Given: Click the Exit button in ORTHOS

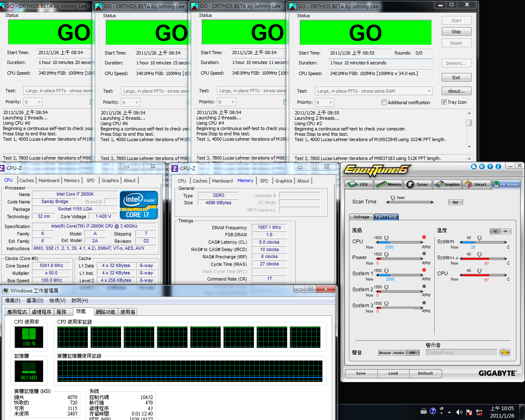Looking at the screenshot, I should coord(457,78).
